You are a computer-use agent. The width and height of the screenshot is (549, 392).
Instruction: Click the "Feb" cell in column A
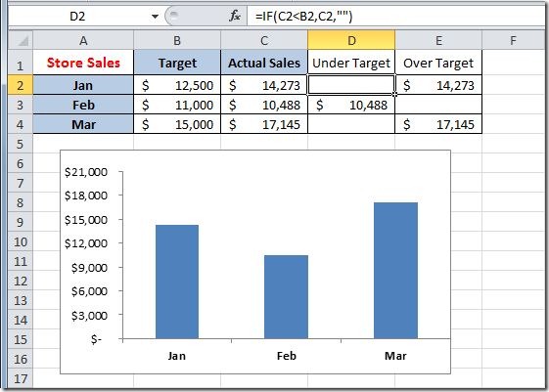point(83,105)
